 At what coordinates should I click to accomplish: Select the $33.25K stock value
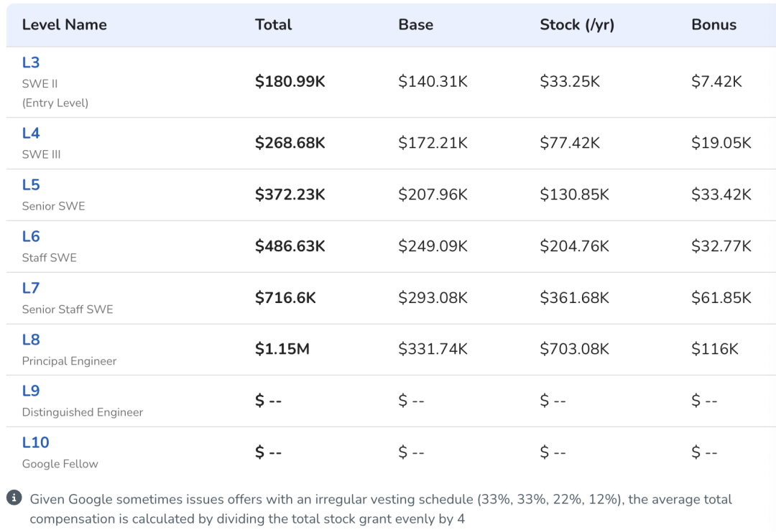[x=570, y=81]
